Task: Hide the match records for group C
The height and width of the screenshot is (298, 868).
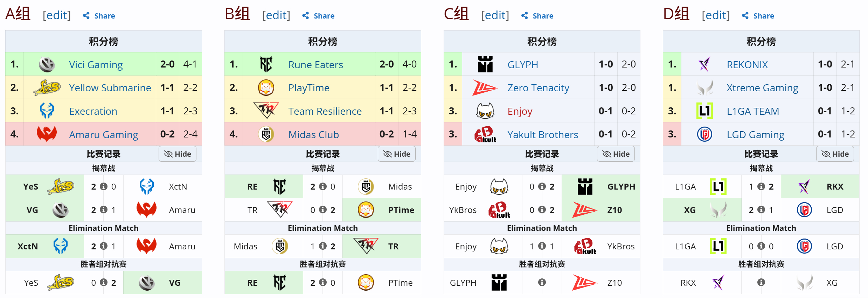Action: (616, 154)
